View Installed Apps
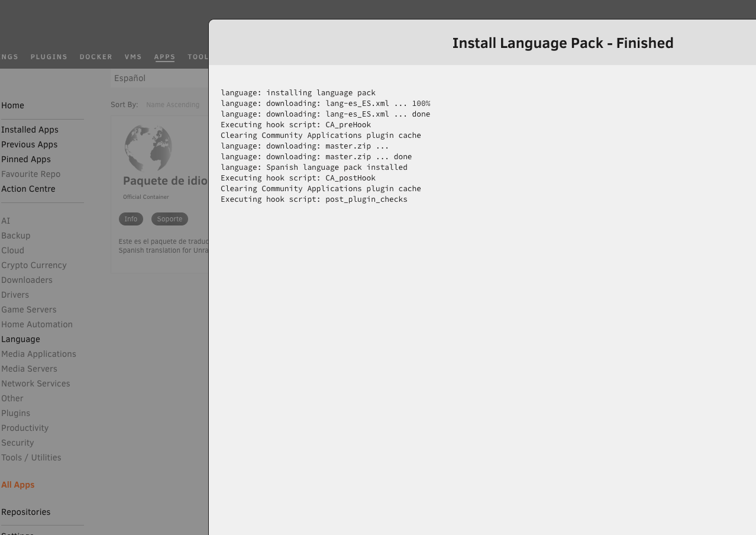This screenshot has width=756, height=535. [x=30, y=130]
